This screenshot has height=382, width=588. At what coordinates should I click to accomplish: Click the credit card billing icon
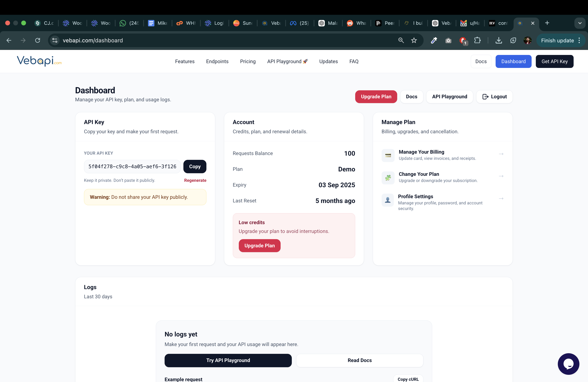click(388, 155)
